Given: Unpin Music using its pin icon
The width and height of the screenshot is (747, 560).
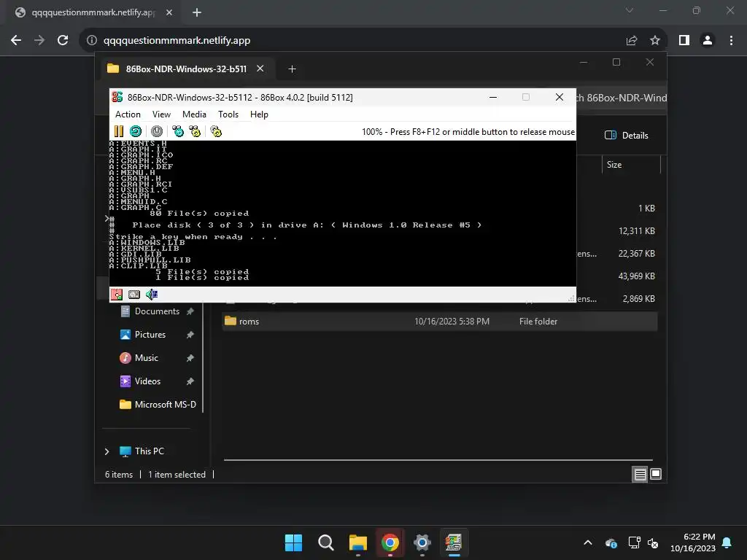Looking at the screenshot, I should tap(190, 358).
